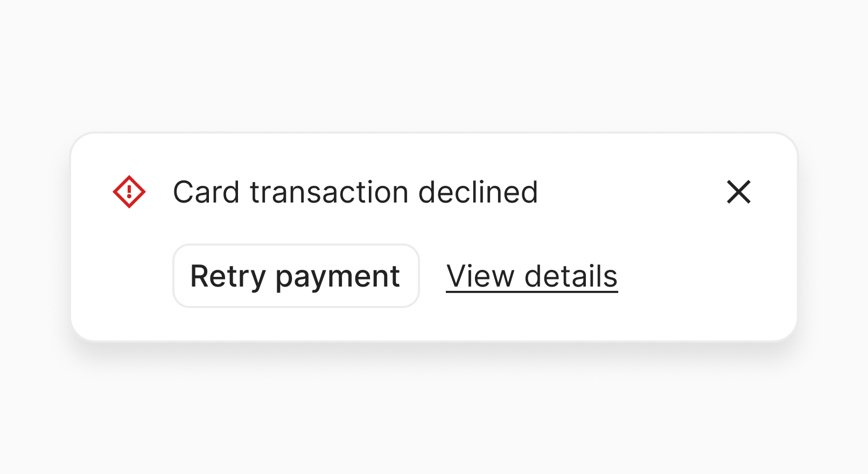Click the red diamond error icon
Viewport: 868px width, 474px height.
coord(129,192)
